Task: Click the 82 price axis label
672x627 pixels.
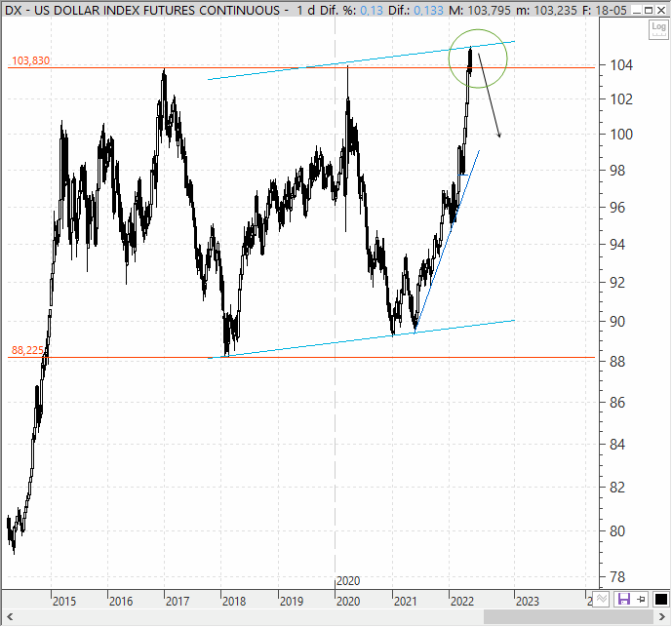Action: point(617,488)
